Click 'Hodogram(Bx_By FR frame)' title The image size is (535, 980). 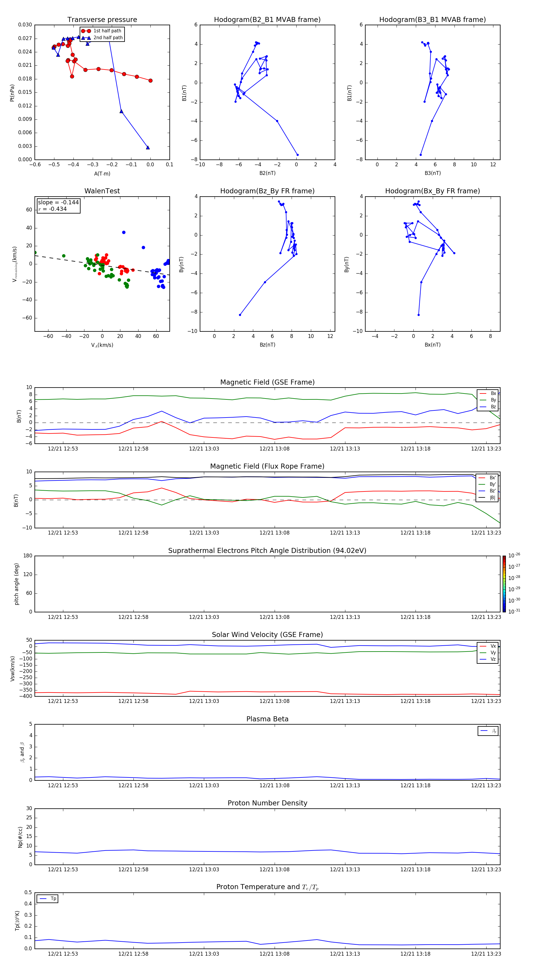(432, 191)
